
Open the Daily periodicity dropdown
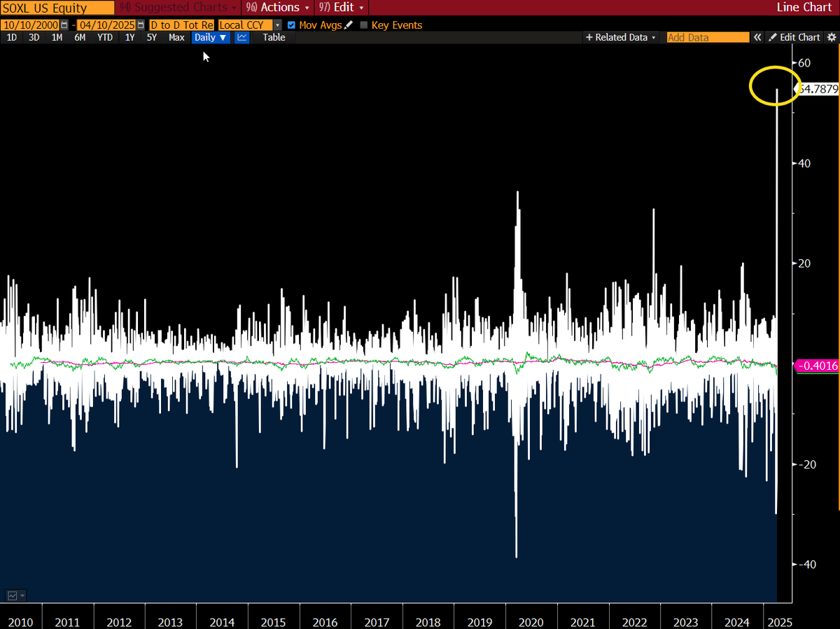211,38
